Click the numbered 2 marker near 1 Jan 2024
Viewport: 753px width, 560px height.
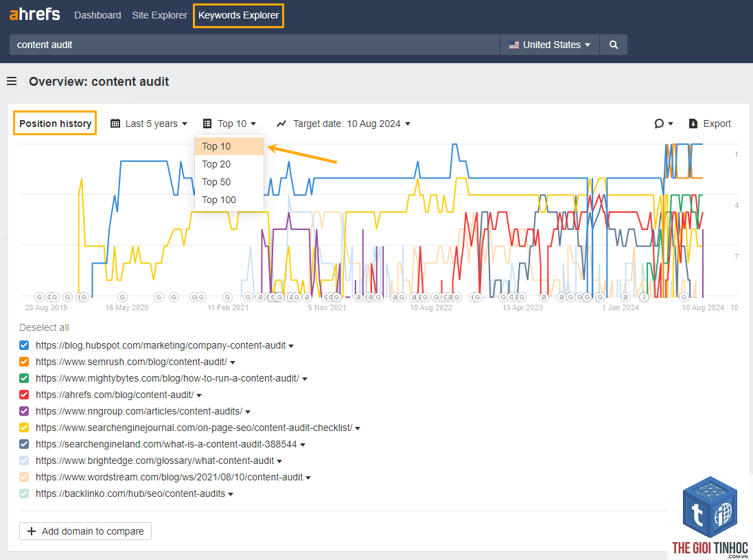click(x=645, y=297)
